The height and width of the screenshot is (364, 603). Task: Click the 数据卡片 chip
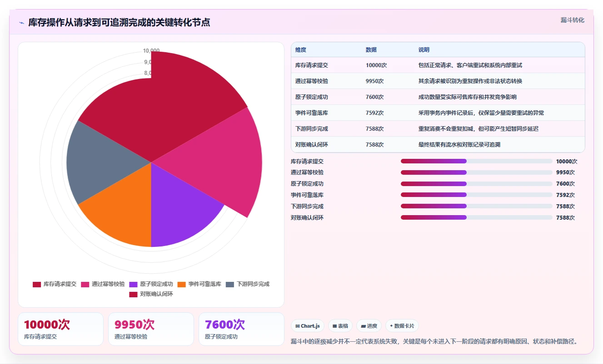402,326
